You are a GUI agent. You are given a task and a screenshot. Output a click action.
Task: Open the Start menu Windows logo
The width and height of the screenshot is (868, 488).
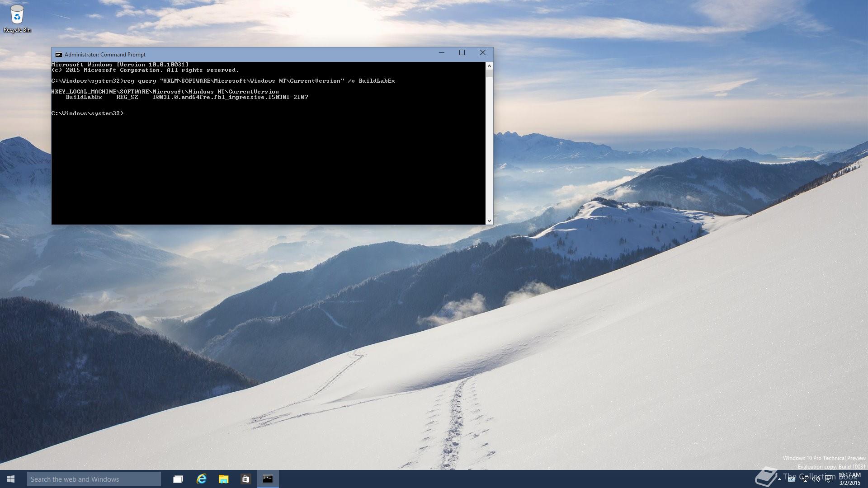pyautogui.click(x=11, y=479)
